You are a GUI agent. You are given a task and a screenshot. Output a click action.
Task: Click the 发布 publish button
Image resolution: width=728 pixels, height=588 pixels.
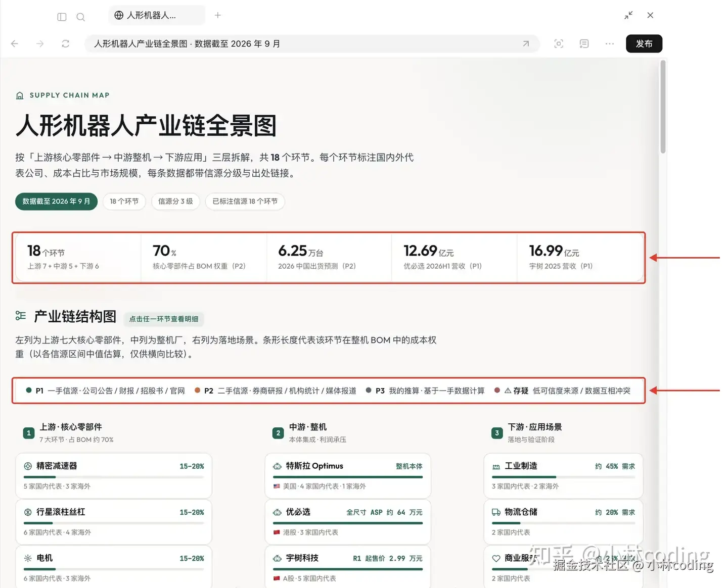point(644,44)
